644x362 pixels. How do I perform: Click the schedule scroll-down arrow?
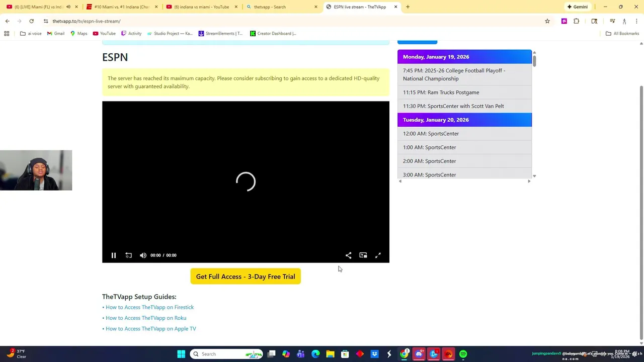pyautogui.click(x=534, y=176)
